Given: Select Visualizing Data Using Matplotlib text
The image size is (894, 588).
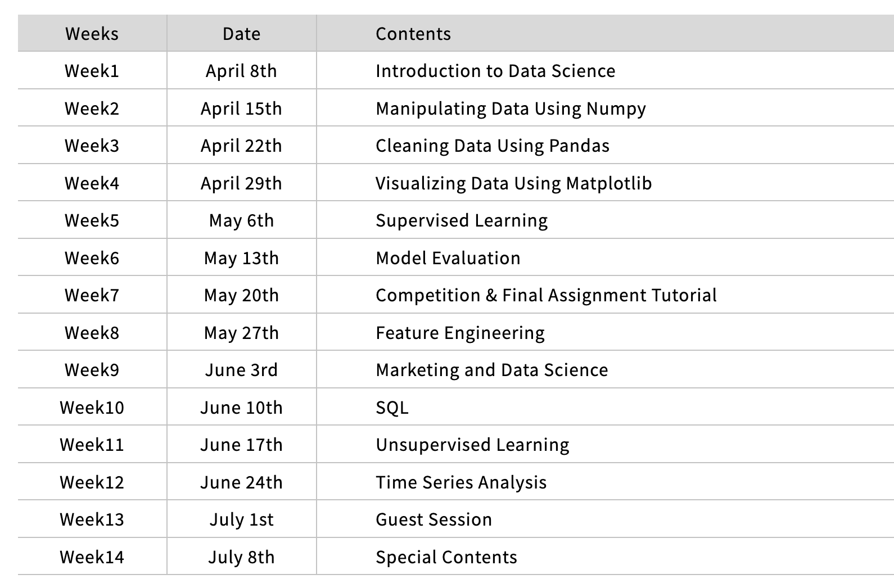Looking at the screenshot, I should pyautogui.click(x=514, y=183).
